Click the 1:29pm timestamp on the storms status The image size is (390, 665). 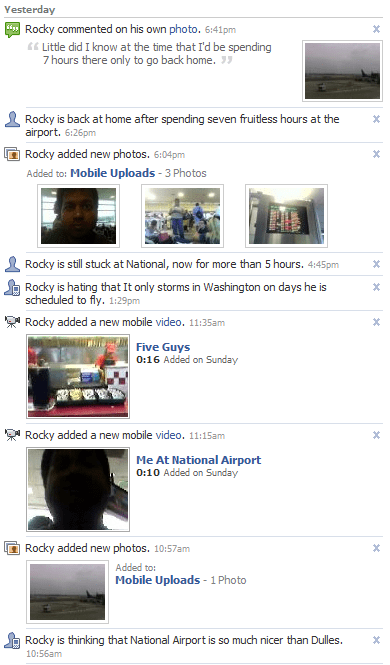124,301
